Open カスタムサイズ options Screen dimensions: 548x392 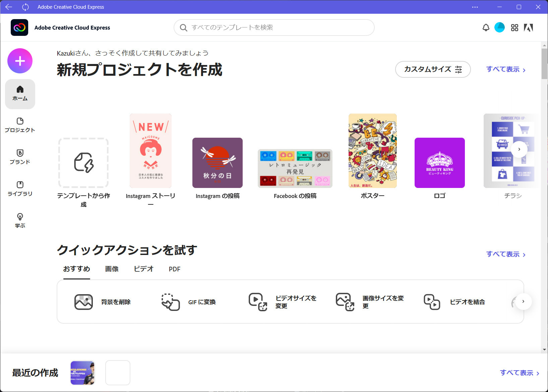[x=433, y=69]
